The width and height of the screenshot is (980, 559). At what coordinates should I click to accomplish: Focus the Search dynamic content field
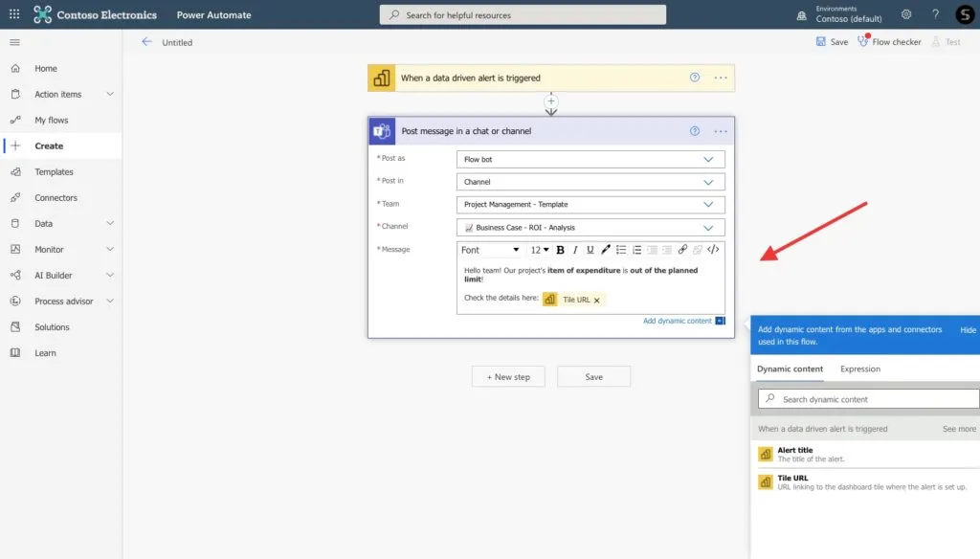pyautogui.click(x=869, y=399)
